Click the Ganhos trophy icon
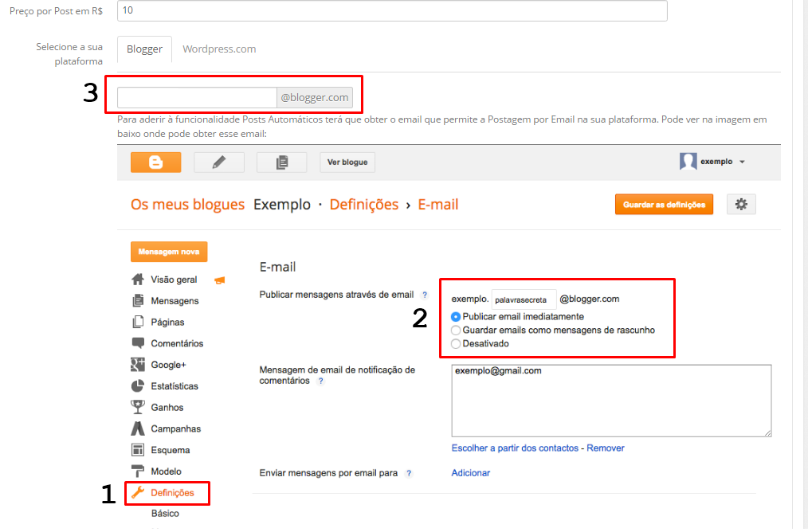 point(138,407)
